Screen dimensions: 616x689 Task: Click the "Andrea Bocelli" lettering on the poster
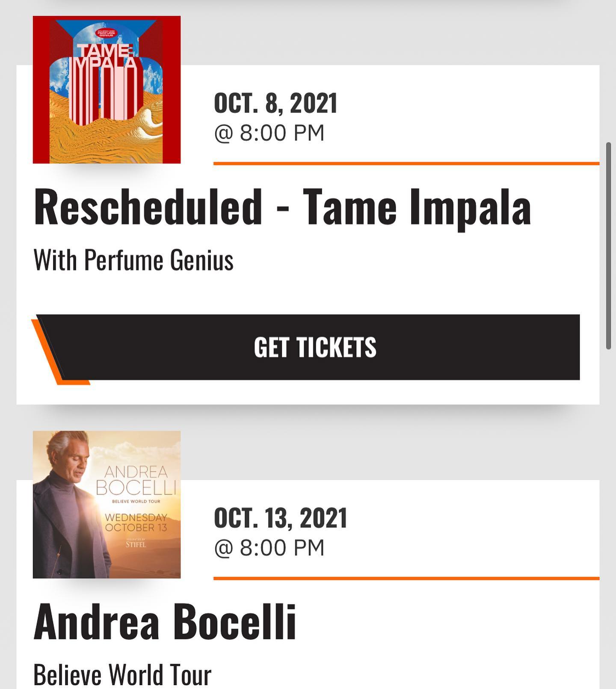[x=136, y=479]
